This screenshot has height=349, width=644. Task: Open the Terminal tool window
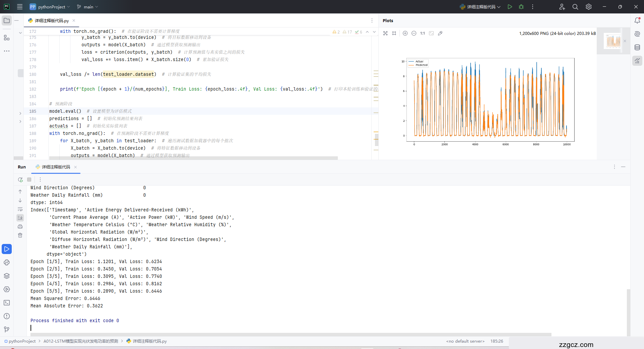point(7,303)
